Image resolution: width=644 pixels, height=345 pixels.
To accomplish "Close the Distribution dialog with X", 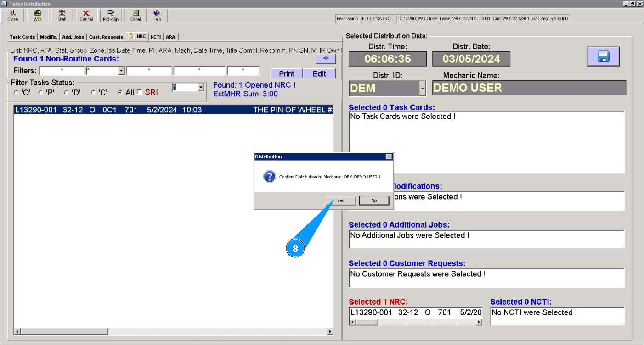I will tap(389, 156).
